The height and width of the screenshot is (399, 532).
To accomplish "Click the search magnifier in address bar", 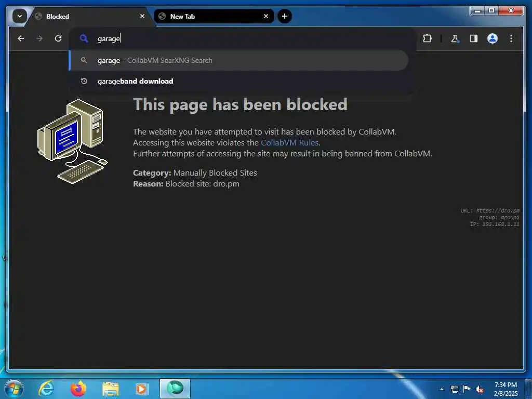I will 84,38.
